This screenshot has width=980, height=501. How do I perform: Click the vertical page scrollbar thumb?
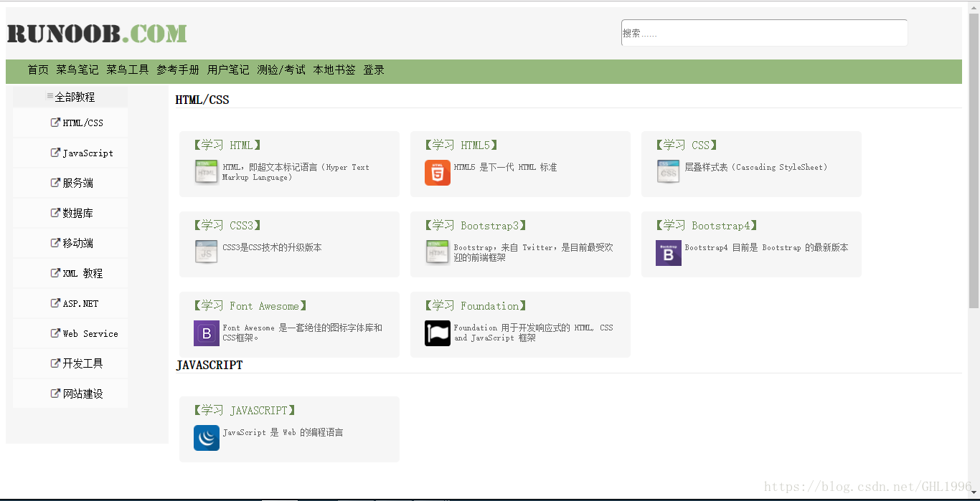click(974, 159)
